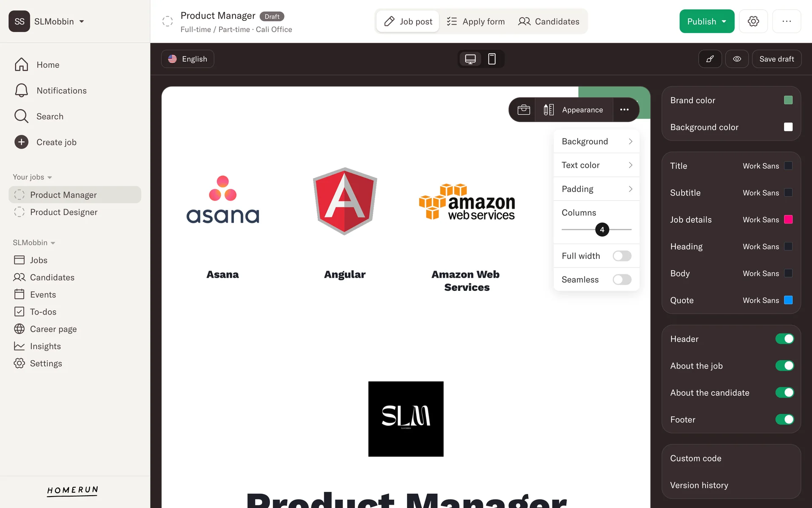The image size is (812, 508).
Task: Click the Job details pink color swatch
Action: [788, 219]
